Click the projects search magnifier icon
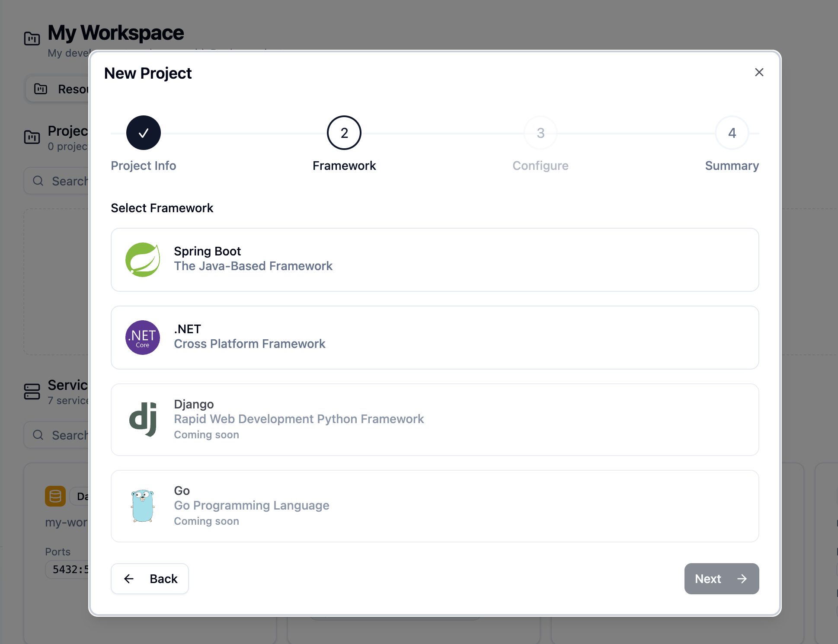 [38, 181]
